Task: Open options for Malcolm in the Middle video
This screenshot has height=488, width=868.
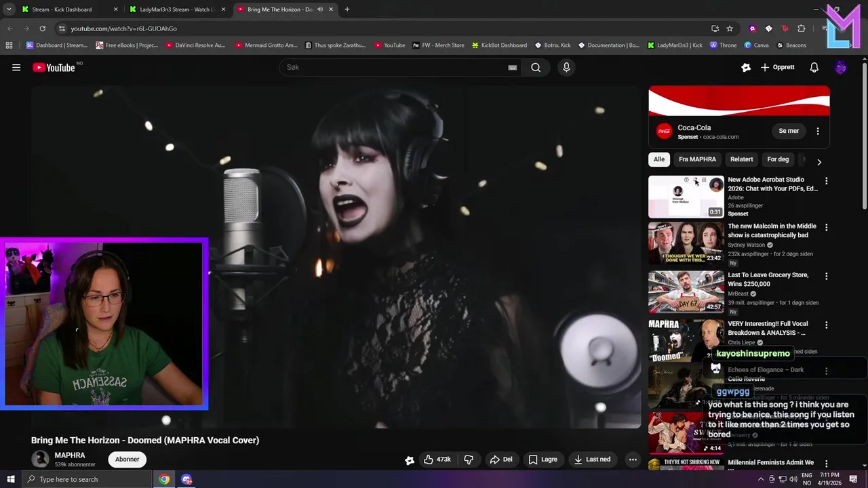Action: pos(826,227)
